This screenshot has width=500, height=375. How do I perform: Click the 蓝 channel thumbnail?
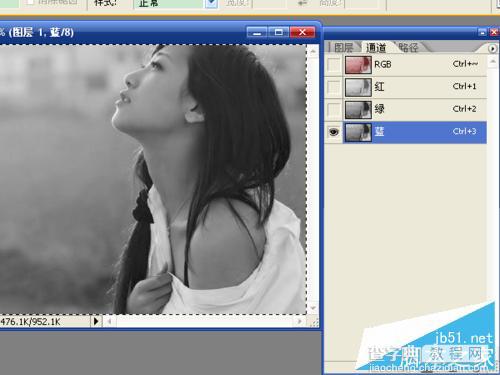click(358, 132)
